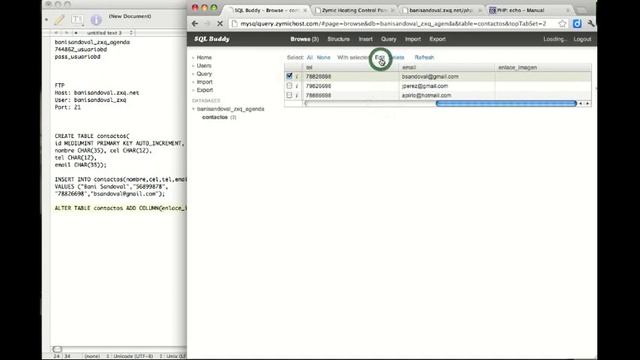Click edit pencil icon in apirlo row
The height and width of the screenshot is (360, 640).
(x=297, y=95)
